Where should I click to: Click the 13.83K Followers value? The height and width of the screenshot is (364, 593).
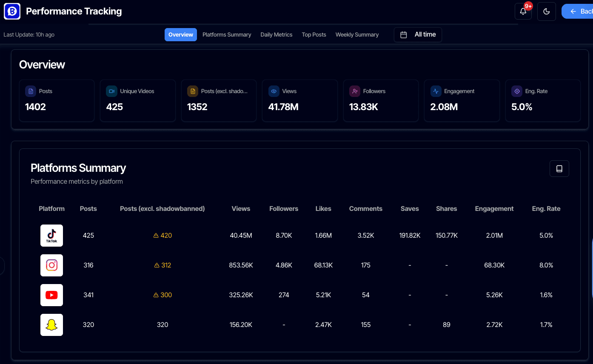[x=364, y=107]
